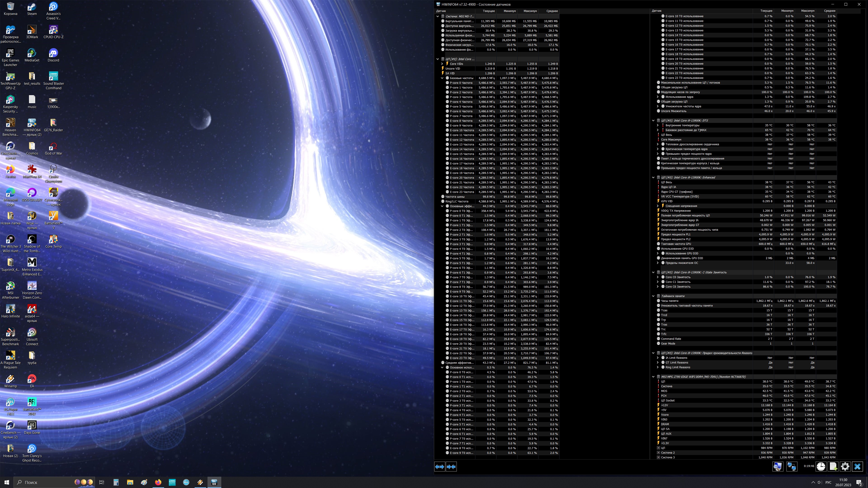The height and width of the screenshot is (488, 868).
Task: Expand the Core VIDs row
Action: tap(442, 64)
